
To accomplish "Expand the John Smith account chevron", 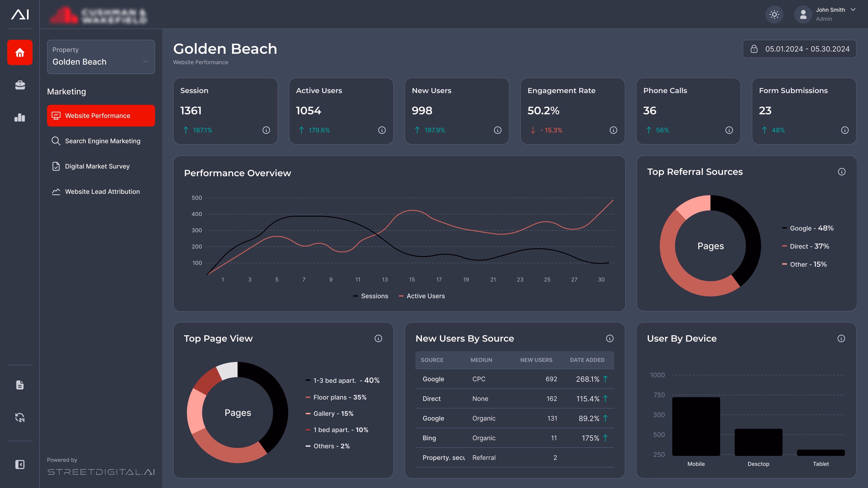I will point(853,10).
